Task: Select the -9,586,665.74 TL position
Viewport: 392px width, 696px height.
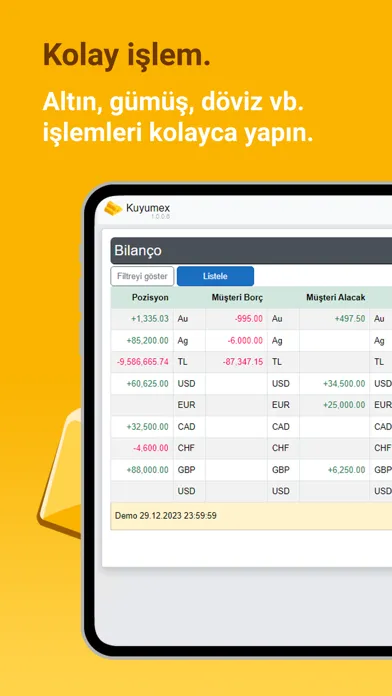Action: coord(143,362)
